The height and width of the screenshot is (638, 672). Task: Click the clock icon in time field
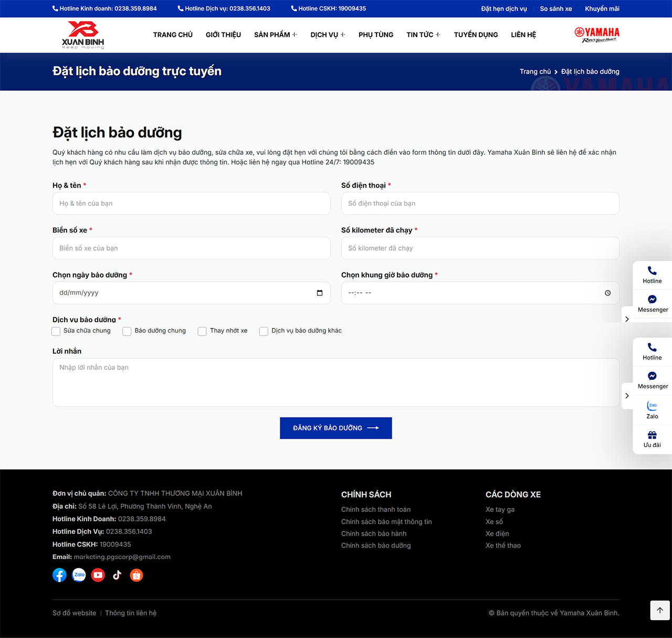tap(607, 293)
